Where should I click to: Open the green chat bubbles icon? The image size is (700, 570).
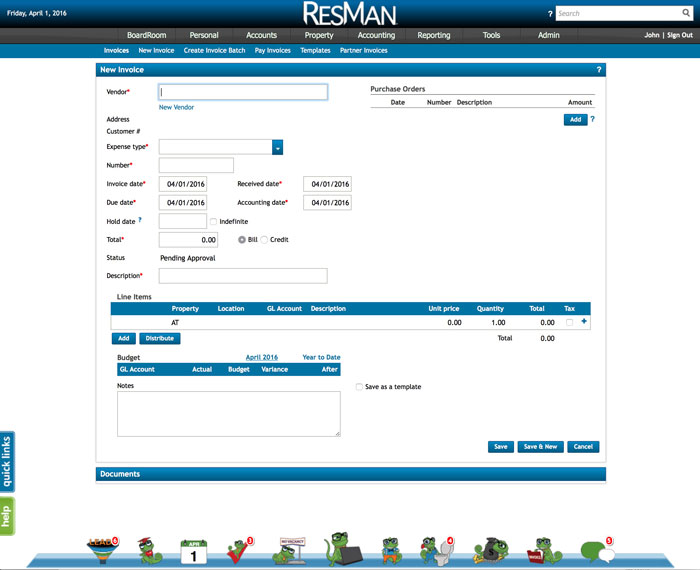click(x=597, y=550)
